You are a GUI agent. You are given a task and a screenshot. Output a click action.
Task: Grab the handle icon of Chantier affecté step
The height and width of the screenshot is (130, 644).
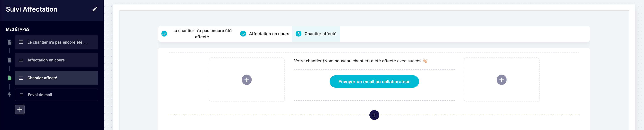(21, 78)
